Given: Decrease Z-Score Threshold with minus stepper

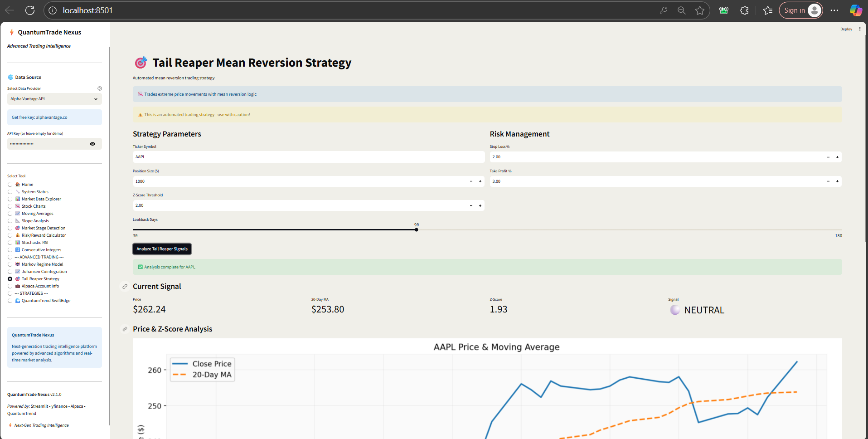Looking at the screenshot, I should point(471,205).
